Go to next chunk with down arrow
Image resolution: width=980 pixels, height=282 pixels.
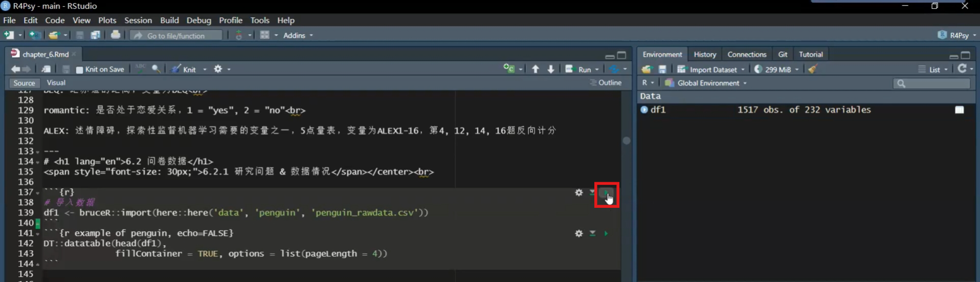pyautogui.click(x=551, y=69)
